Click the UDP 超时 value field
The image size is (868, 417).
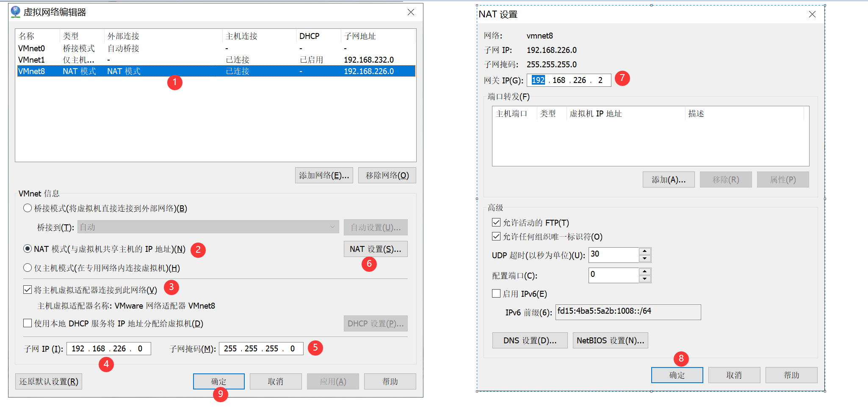(614, 255)
